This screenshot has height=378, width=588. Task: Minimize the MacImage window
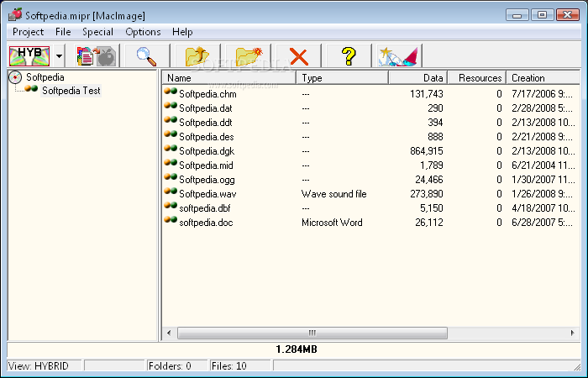(517, 15)
